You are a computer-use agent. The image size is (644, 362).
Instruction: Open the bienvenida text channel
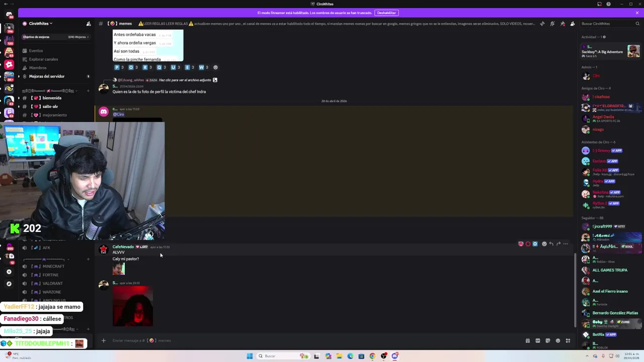55,98
